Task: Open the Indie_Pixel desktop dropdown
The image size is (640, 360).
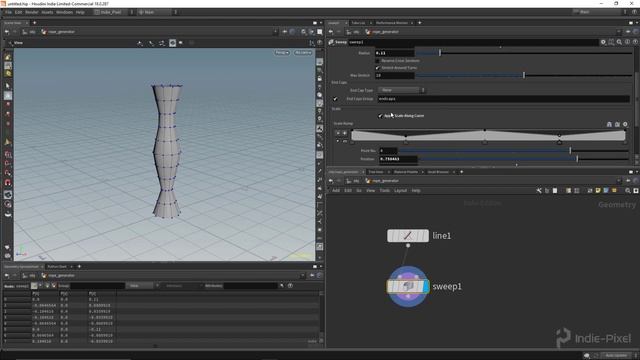Action: click(x=113, y=12)
